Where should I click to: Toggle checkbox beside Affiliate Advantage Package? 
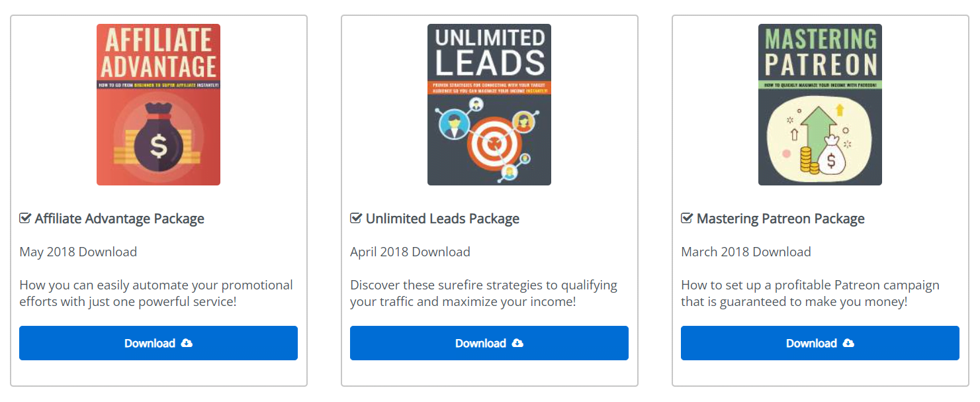(x=25, y=219)
